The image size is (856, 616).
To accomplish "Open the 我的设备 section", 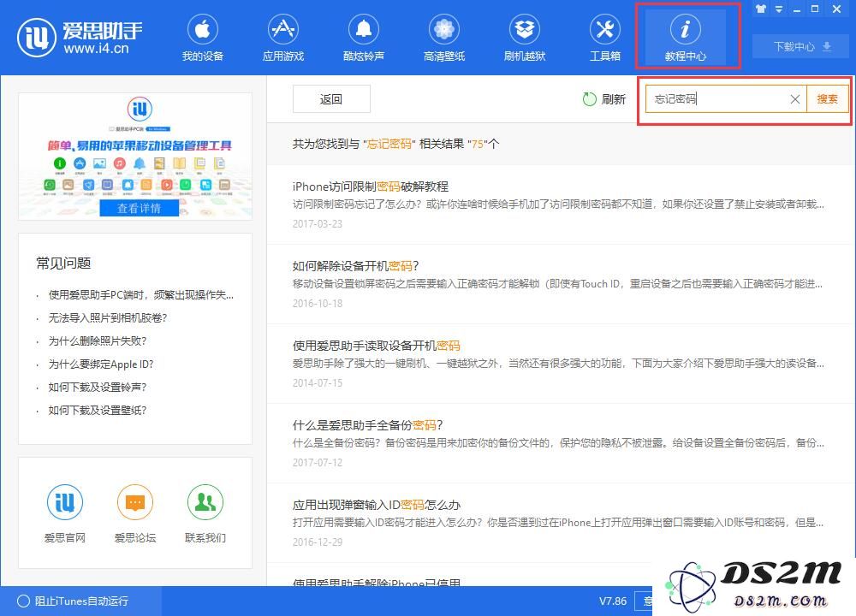I will pyautogui.click(x=203, y=38).
